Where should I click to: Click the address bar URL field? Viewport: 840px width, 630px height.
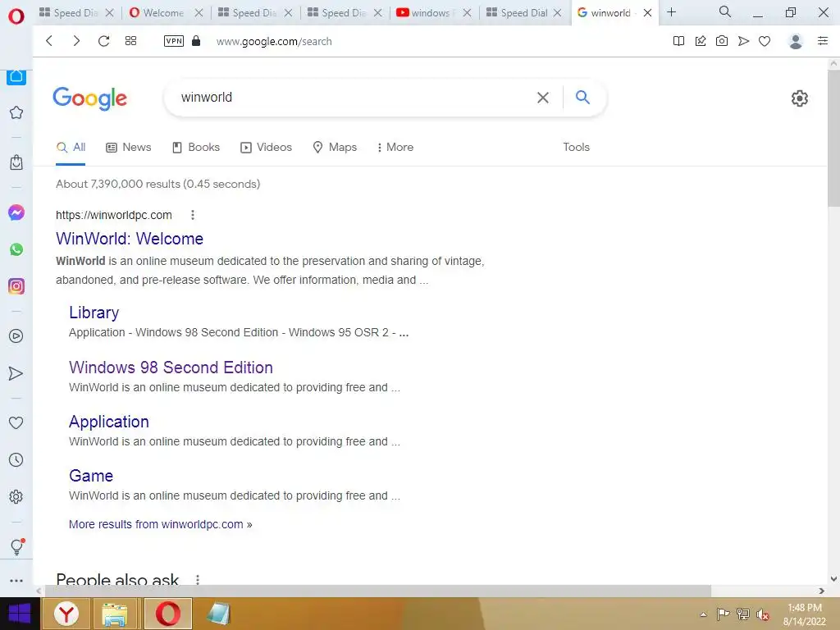point(274,41)
